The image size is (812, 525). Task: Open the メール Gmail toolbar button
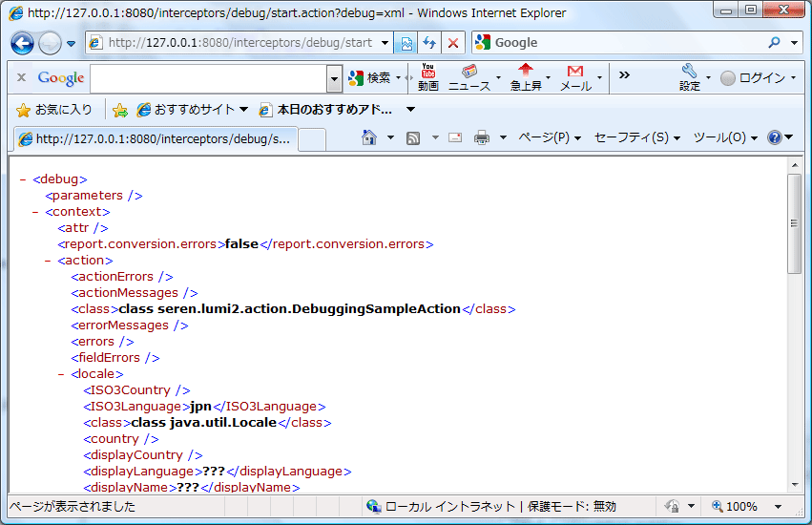click(575, 77)
